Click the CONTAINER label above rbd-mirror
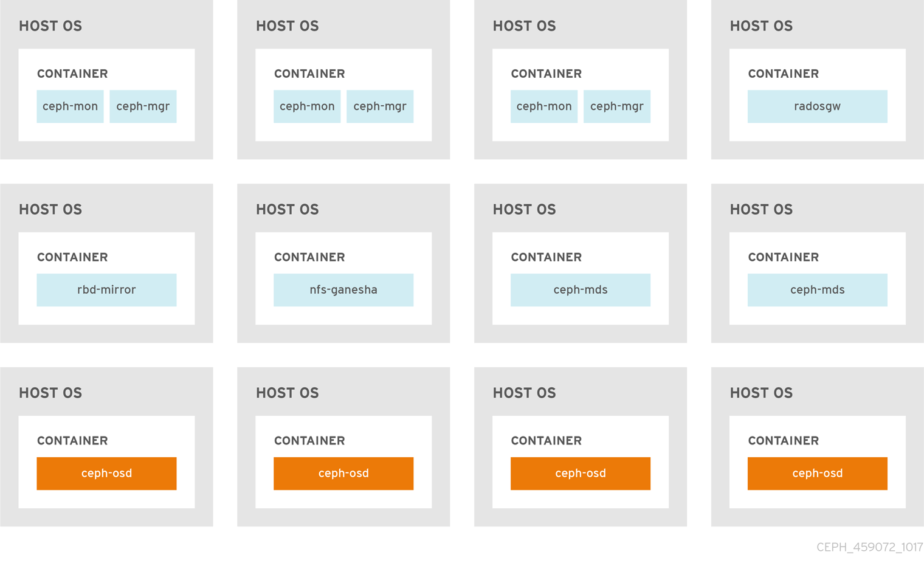This screenshot has width=924, height=563. click(x=72, y=257)
